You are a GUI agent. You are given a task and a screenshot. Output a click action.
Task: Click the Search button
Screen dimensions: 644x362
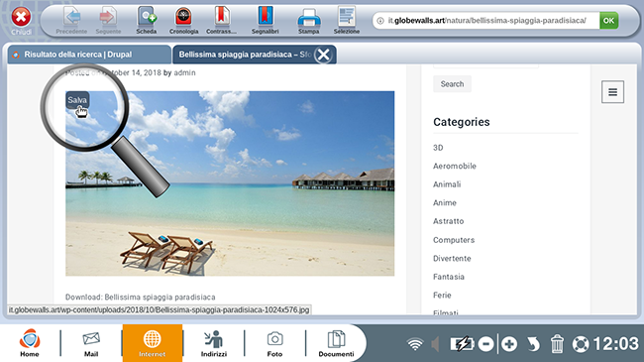coord(452,84)
